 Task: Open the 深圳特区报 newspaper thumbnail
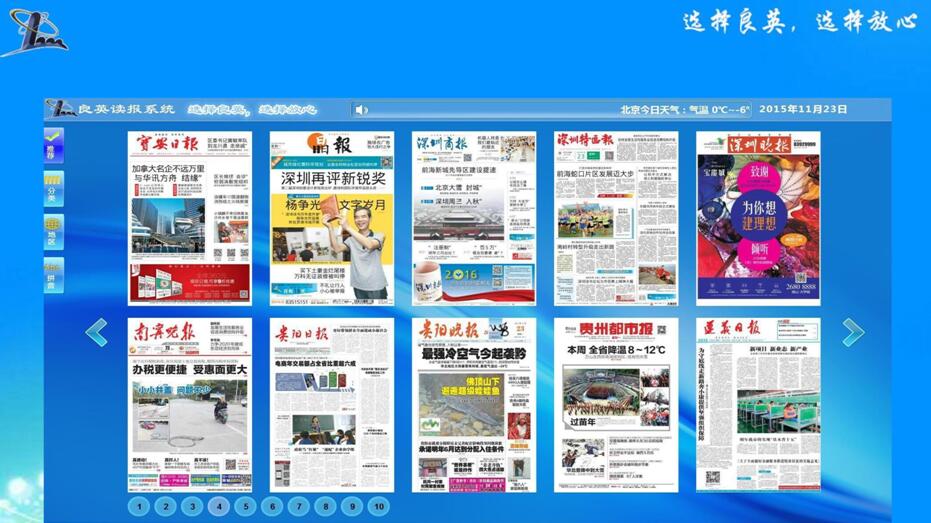click(615, 218)
